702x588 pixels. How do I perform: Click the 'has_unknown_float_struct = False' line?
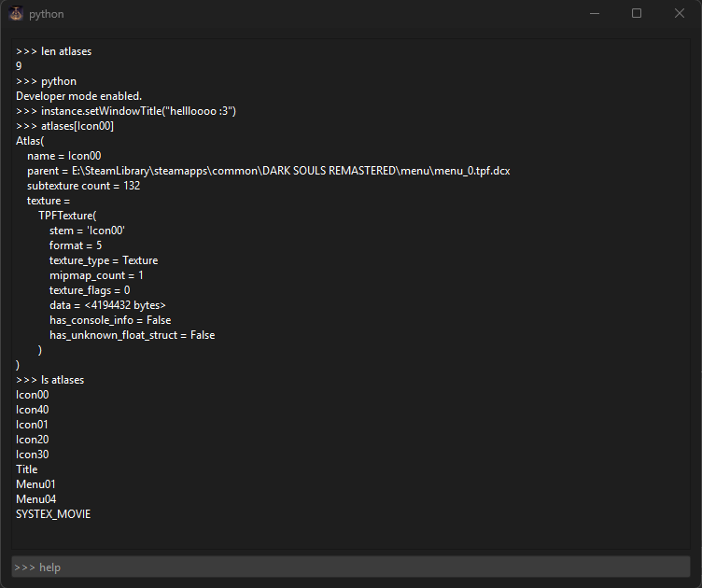[133, 335]
